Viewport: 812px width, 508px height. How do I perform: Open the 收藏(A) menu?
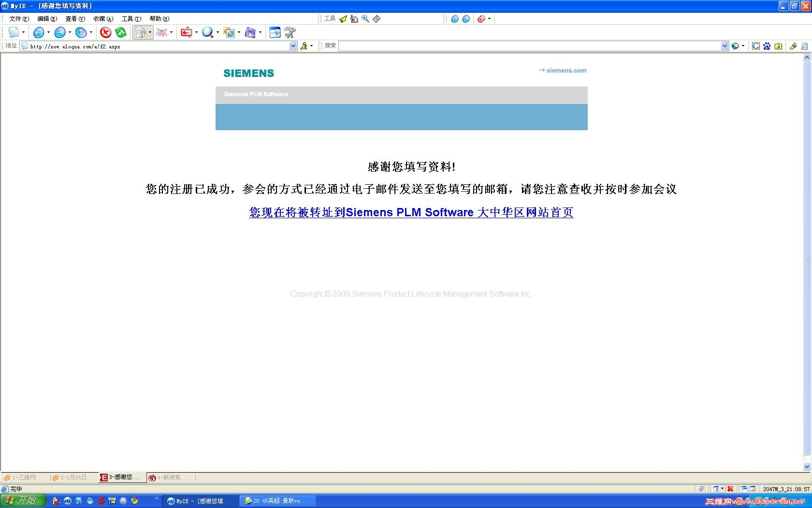point(103,19)
